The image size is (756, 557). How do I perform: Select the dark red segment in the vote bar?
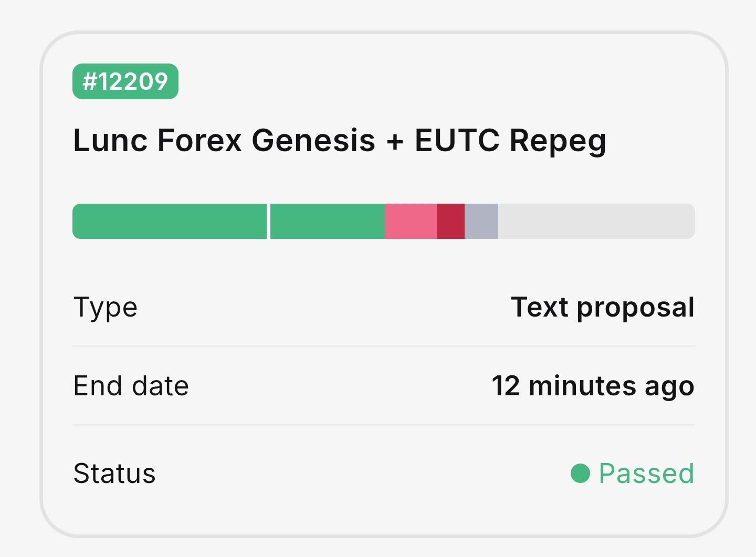pyautogui.click(x=450, y=222)
